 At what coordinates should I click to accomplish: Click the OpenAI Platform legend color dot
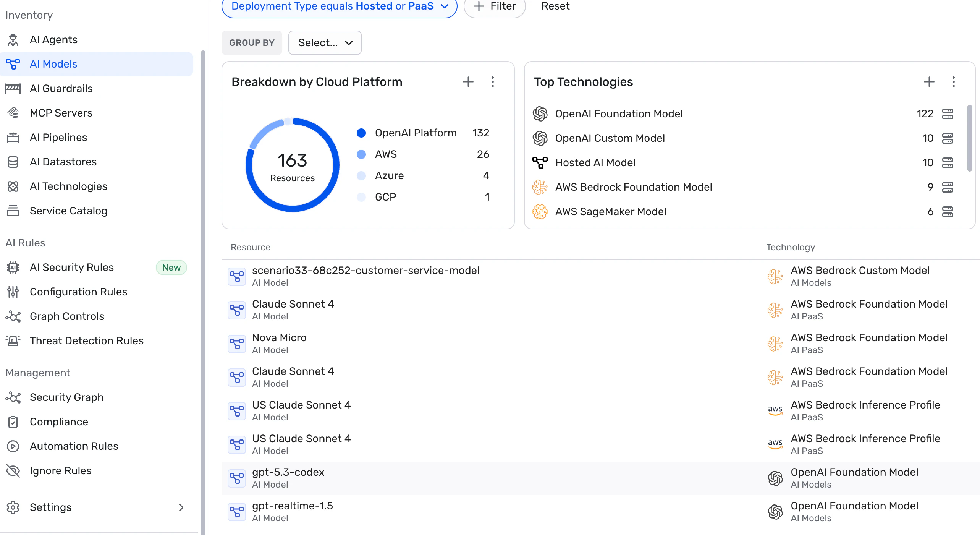point(361,133)
